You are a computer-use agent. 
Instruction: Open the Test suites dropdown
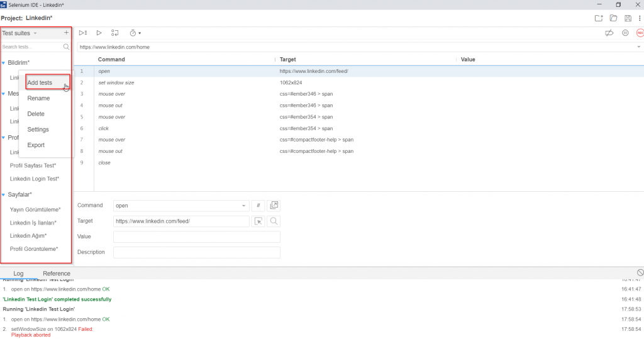(x=19, y=33)
